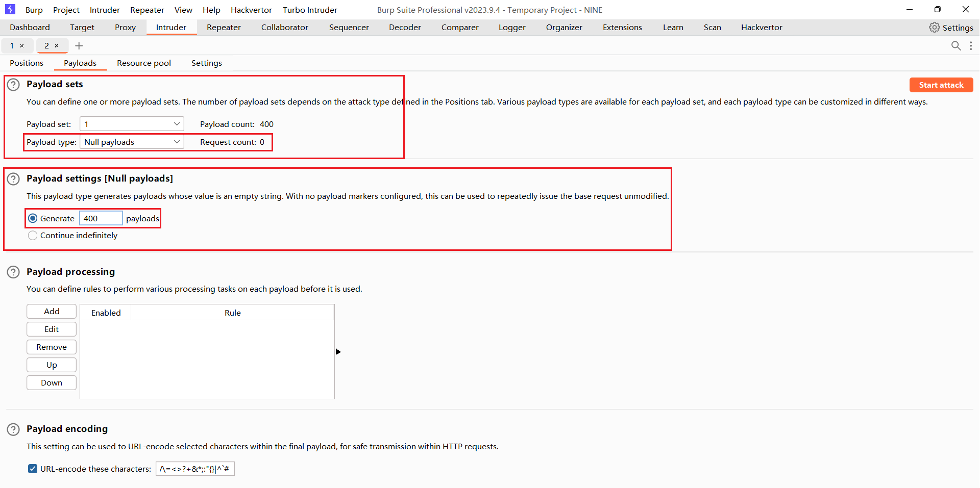980x488 pixels.
Task: Click the Burp Suite logo icon
Action: tap(10, 9)
